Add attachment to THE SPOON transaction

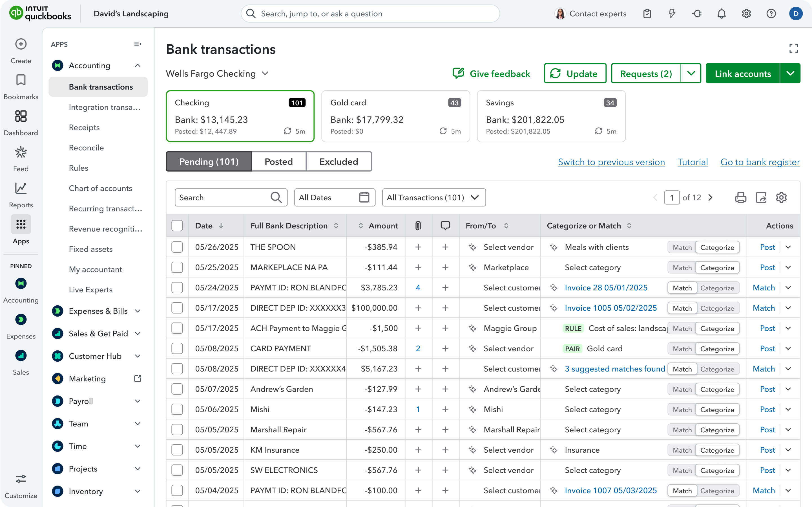pyautogui.click(x=418, y=247)
